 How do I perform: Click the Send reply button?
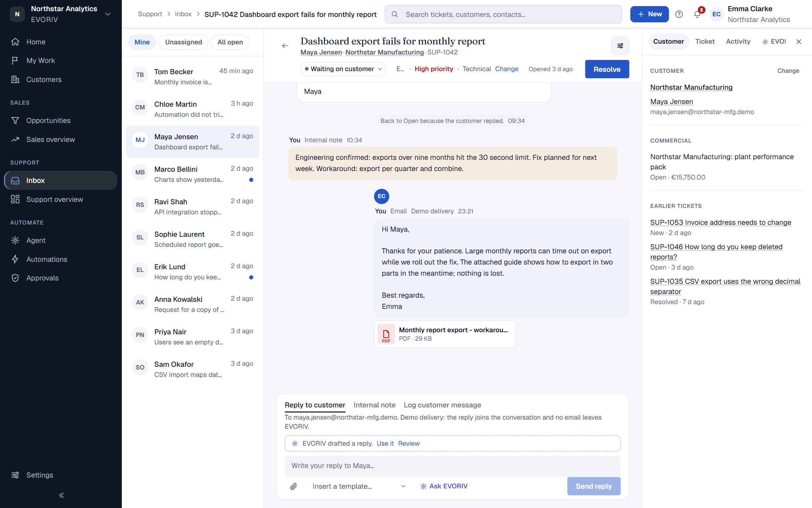594,486
